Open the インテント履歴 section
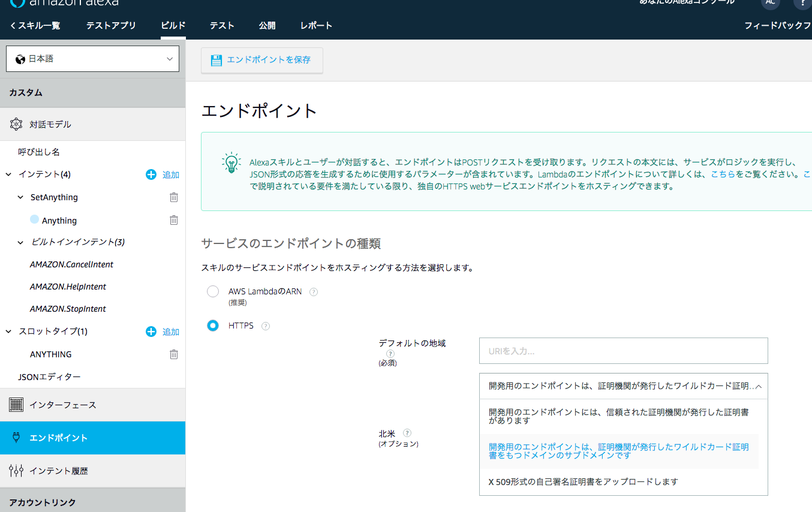This screenshot has height=512, width=812. [x=92, y=471]
